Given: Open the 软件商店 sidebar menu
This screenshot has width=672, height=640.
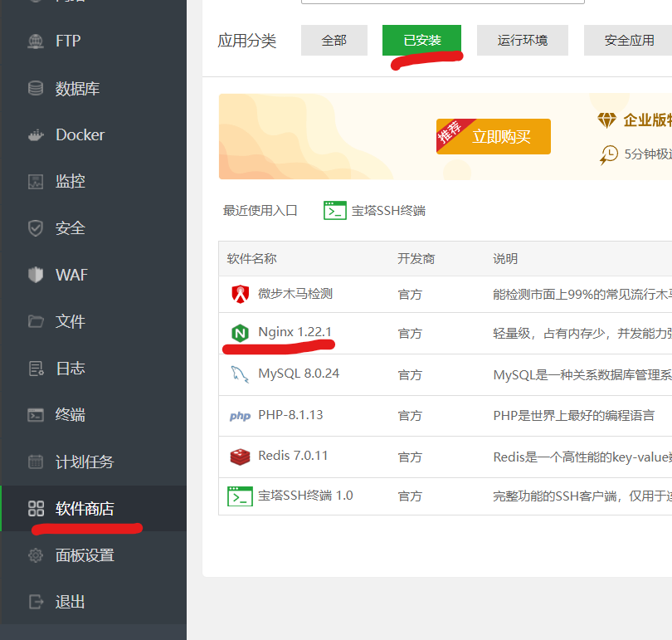Looking at the screenshot, I should click(x=84, y=508).
